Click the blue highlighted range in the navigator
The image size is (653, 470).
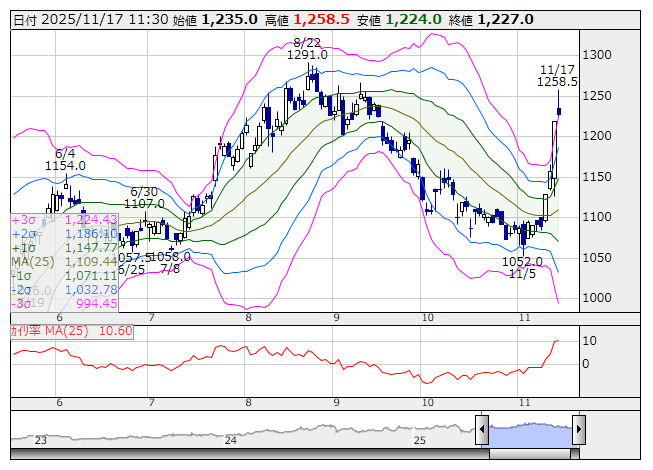[x=529, y=431]
